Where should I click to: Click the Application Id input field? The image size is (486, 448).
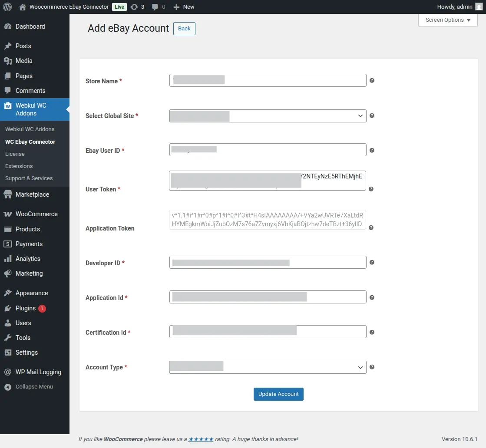pyautogui.click(x=268, y=297)
